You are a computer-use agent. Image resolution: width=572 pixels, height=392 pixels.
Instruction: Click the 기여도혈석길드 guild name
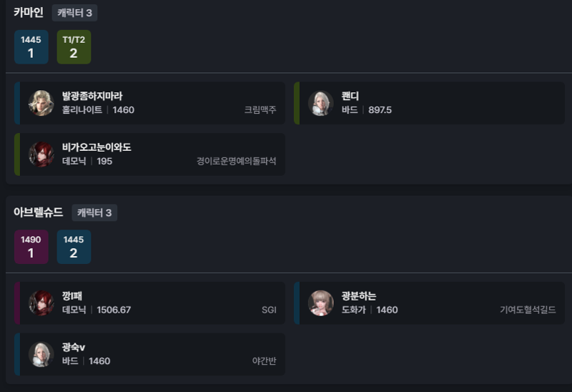[x=528, y=310]
